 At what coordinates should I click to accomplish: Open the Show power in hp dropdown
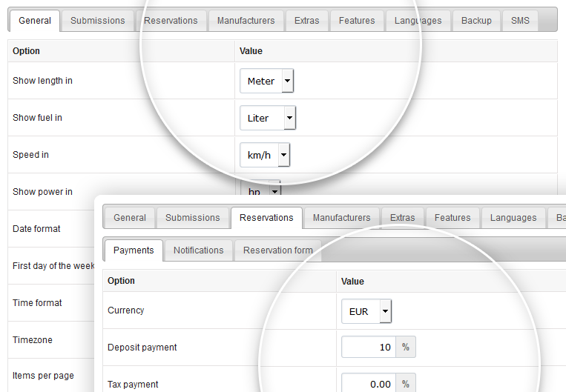click(260, 189)
